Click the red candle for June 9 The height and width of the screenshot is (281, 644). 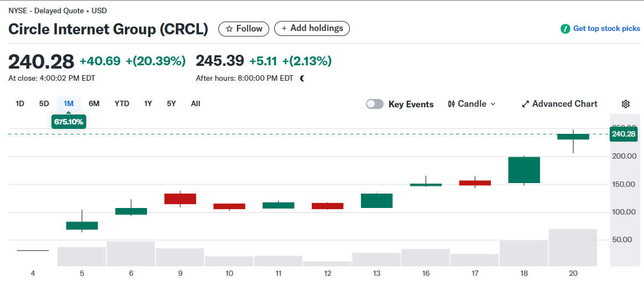(180, 199)
